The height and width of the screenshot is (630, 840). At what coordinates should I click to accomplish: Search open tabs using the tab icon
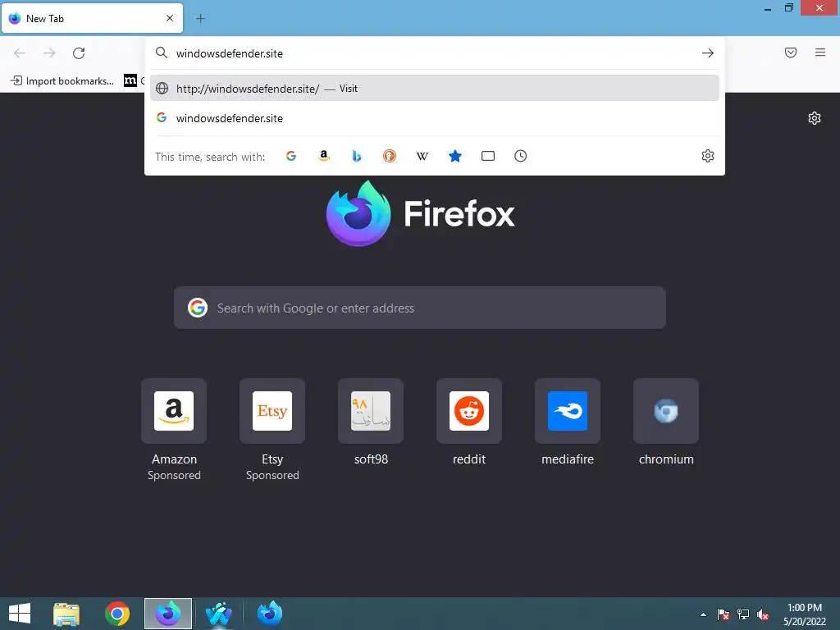click(x=488, y=156)
